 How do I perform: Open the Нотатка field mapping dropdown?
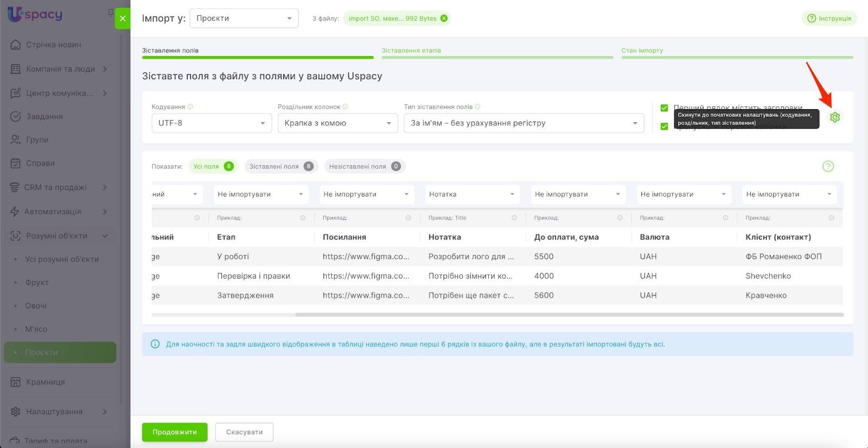471,194
